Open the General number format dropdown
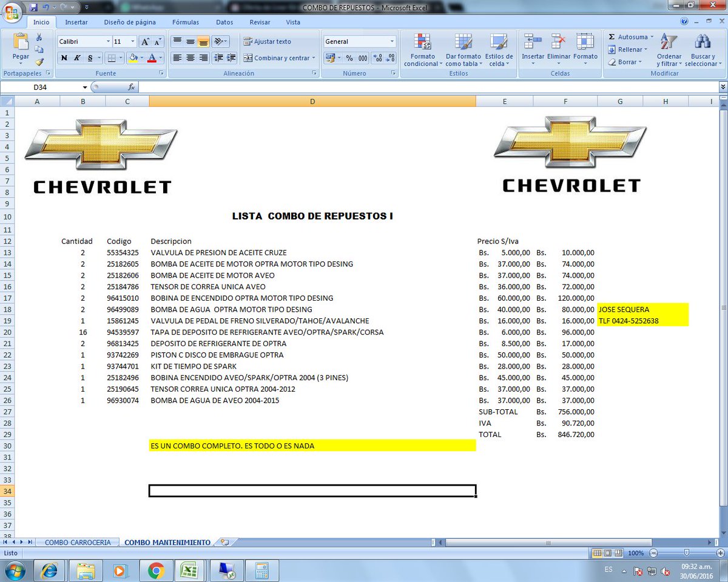The image size is (728, 582). 392,42
